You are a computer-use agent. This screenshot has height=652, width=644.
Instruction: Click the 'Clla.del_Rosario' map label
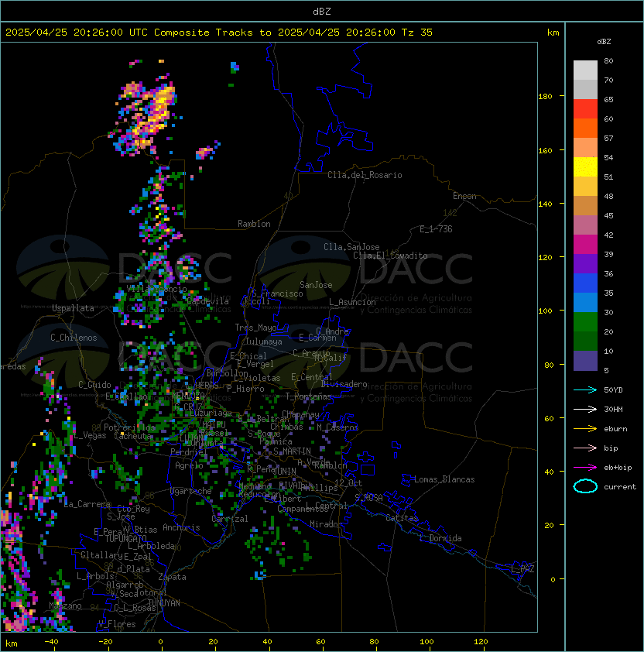click(x=365, y=175)
